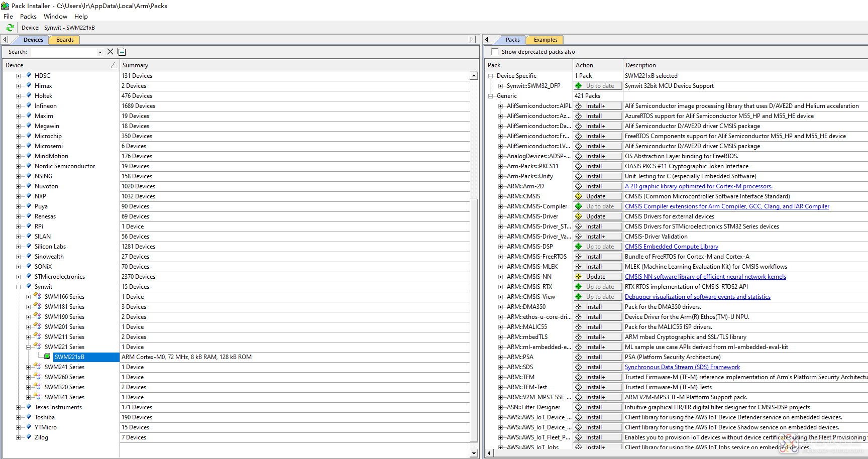Collapse the Synwit vendor tree node
The width and height of the screenshot is (868, 459).
[19, 287]
